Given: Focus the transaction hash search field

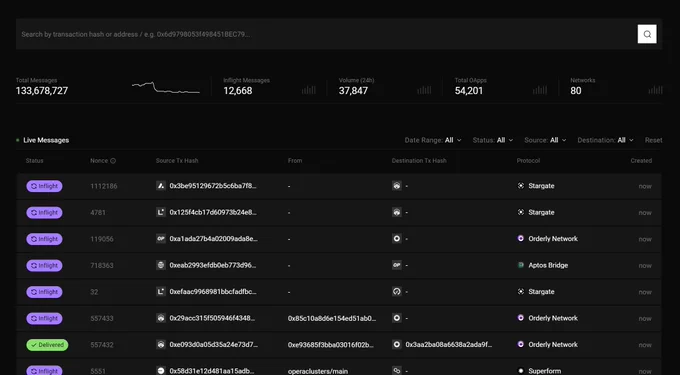Looking at the screenshot, I should (x=325, y=34).
